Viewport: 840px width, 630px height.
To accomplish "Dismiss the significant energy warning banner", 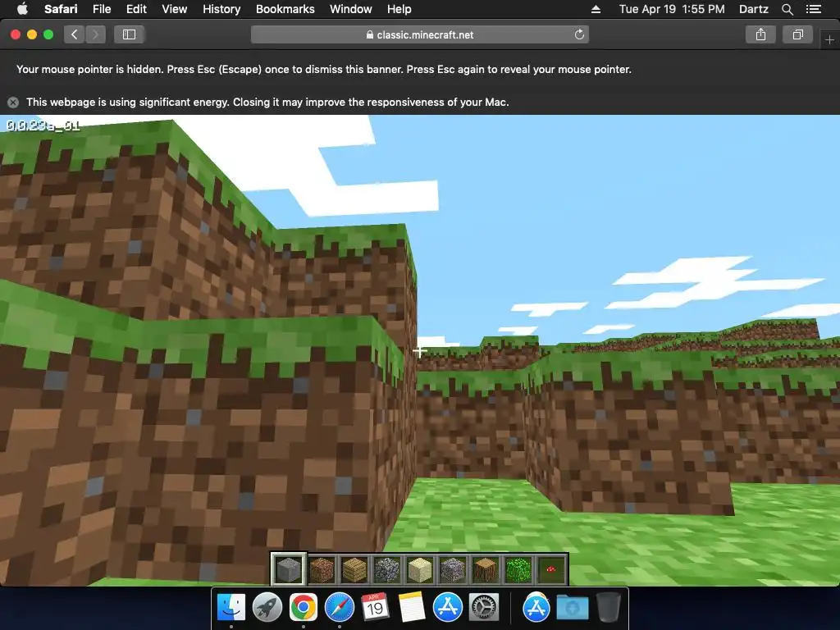I will click(x=13, y=103).
